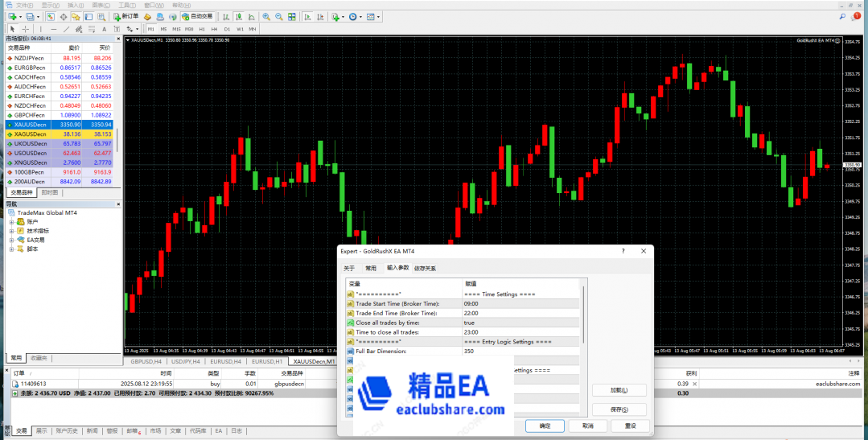Image resolution: width=868 pixels, height=440 pixels.
Task: Open the Profiles toolbar icon
Action: tap(30, 17)
